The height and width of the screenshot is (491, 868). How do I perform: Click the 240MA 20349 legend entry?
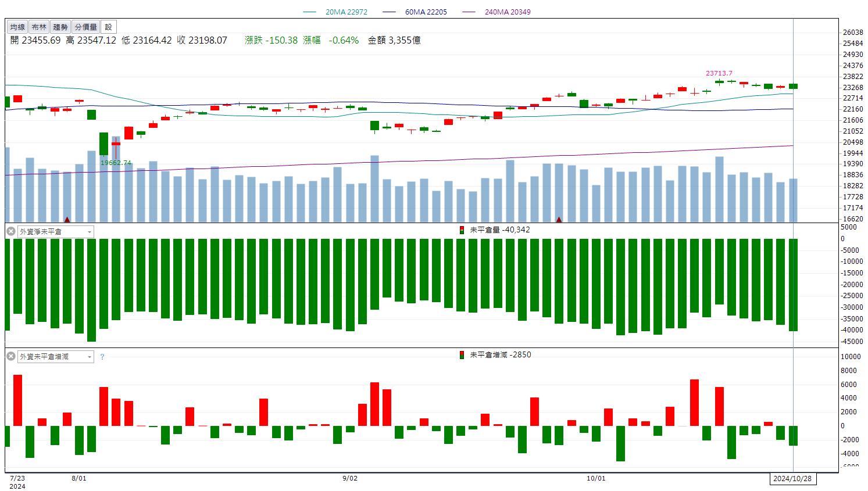tap(496, 12)
